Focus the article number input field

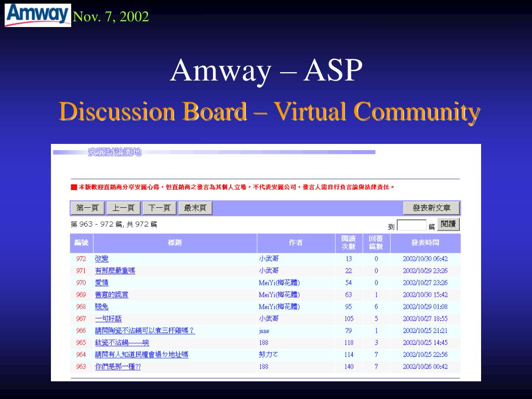[x=411, y=225]
